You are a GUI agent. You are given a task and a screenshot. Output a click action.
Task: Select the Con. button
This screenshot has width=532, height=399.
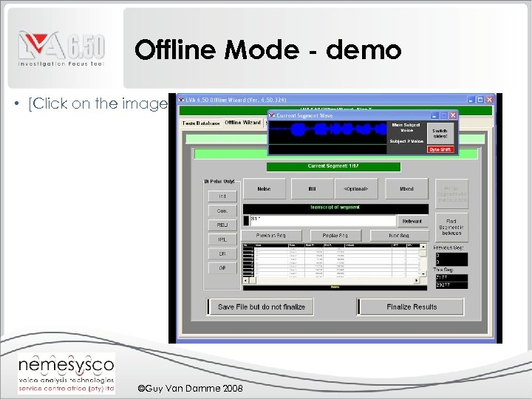tap(222, 211)
